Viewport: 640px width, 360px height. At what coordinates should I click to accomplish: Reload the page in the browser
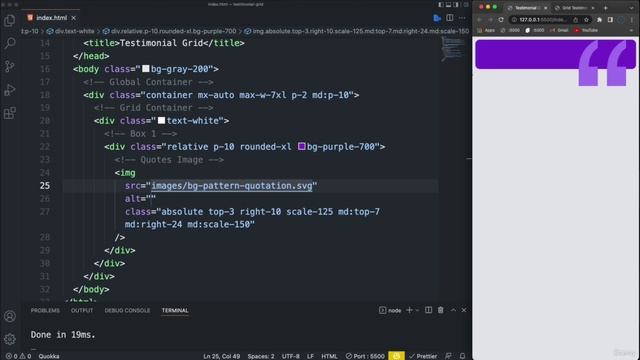(501, 20)
